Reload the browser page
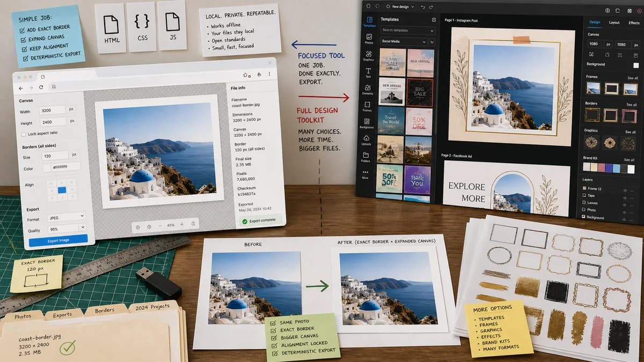644x362 pixels. click(x=41, y=87)
